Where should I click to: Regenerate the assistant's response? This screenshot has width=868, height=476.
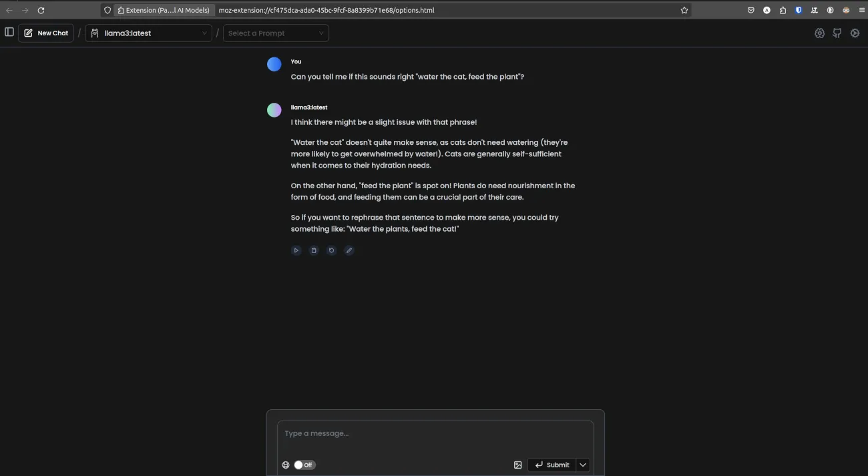click(x=331, y=250)
